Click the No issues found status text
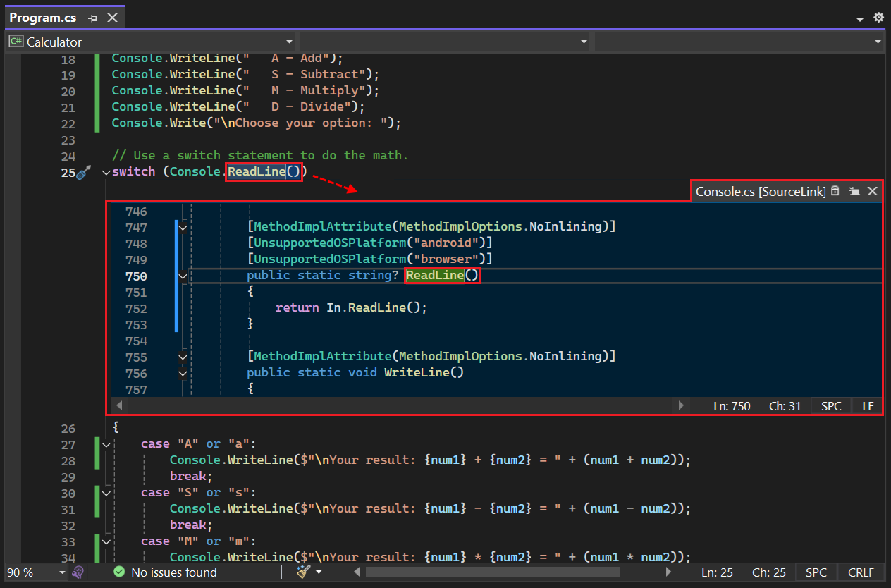Screen dimensions: 891x588 tap(174, 572)
